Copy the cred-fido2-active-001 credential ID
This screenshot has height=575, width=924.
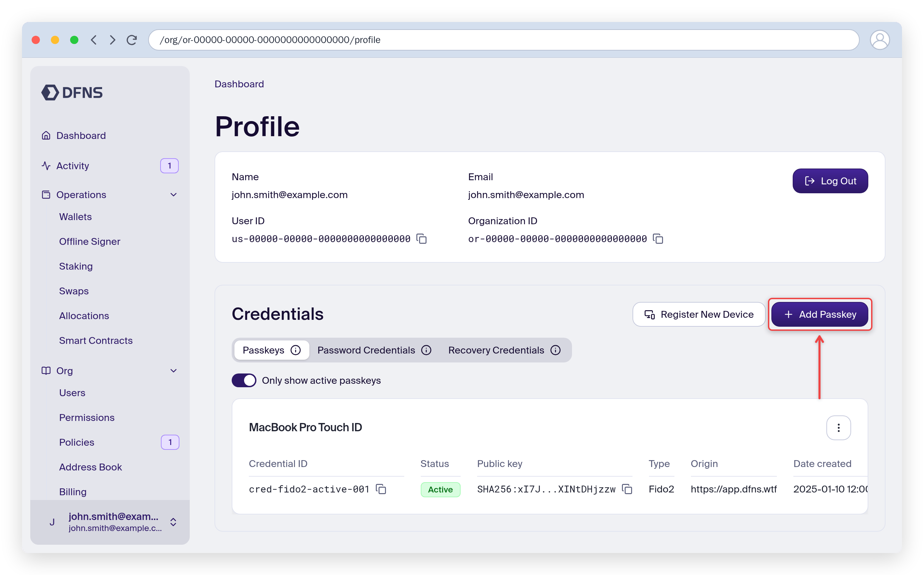[381, 489]
